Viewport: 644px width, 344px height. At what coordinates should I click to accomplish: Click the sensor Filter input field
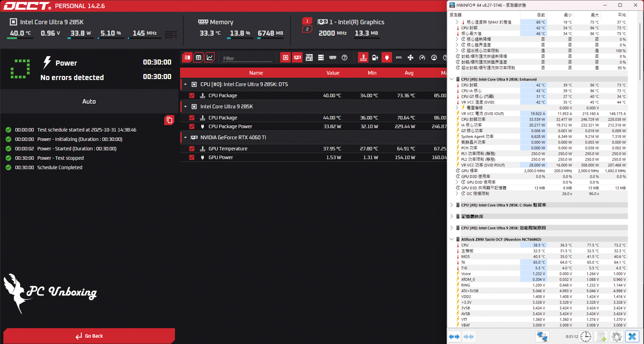click(x=247, y=58)
